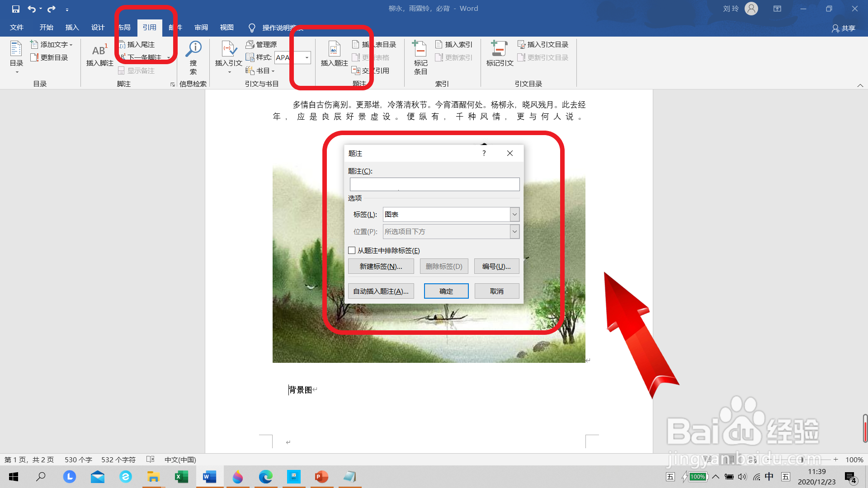Click AutoCaption (自动插入题注) button
Viewport: 868px width, 488px height.
[381, 291]
